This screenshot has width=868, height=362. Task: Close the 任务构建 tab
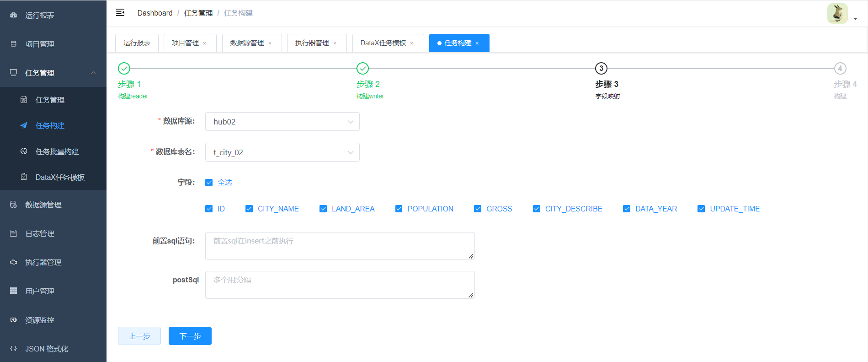(x=477, y=43)
